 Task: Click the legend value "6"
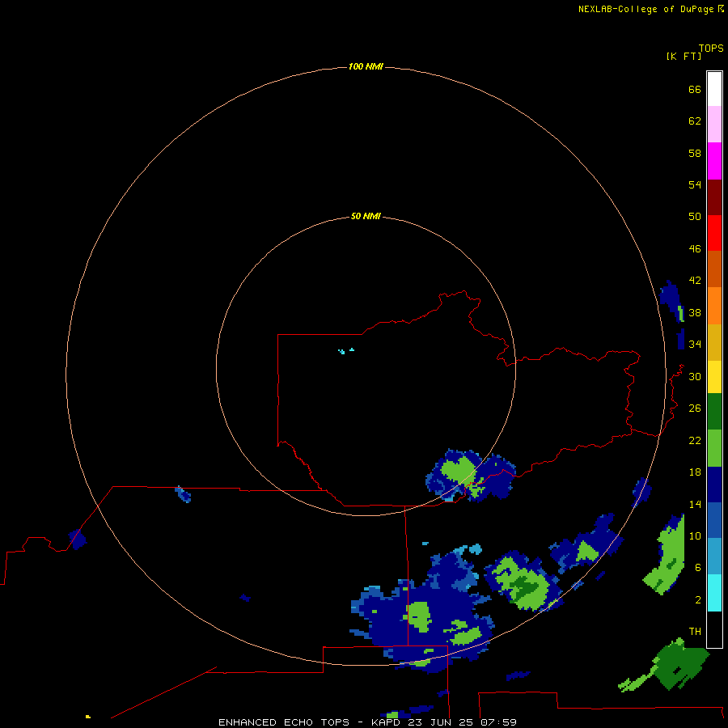[x=698, y=568]
